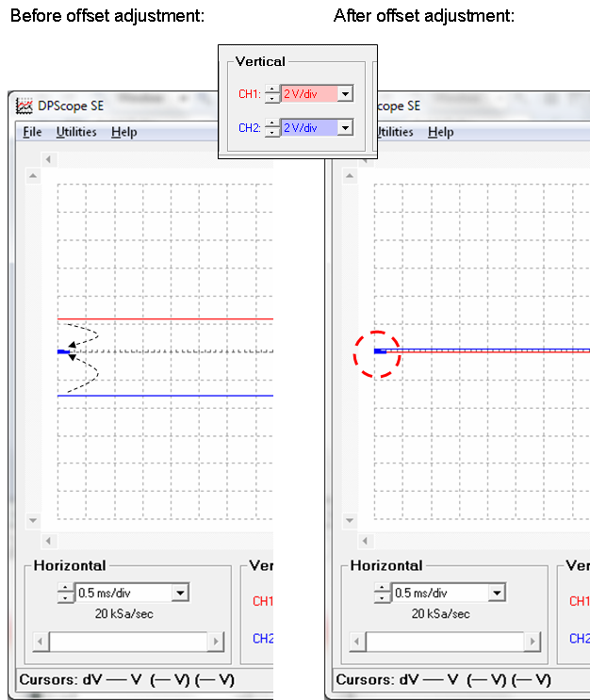The width and height of the screenshot is (590, 700).
Task: Open 0.5 ms/div timebase dropdown in right window
Action: (x=497, y=593)
